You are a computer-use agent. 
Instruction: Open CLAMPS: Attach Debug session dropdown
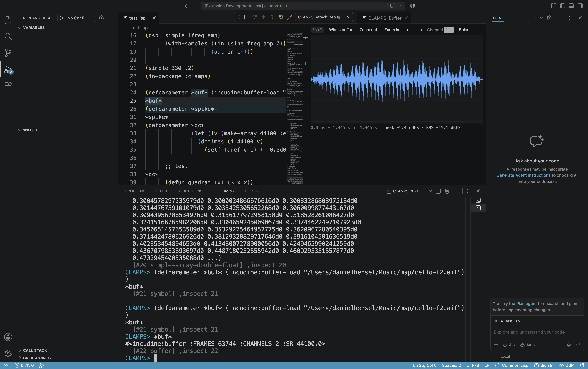click(x=324, y=17)
